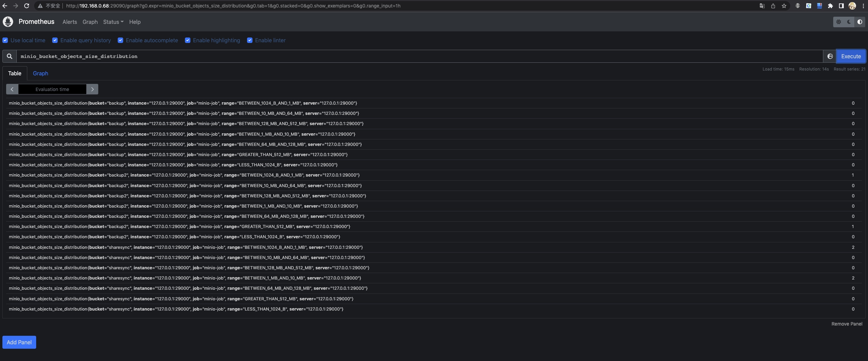Step evaluation time forward with right chevron
The height and width of the screenshot is (361, 868).
point(92,89)
